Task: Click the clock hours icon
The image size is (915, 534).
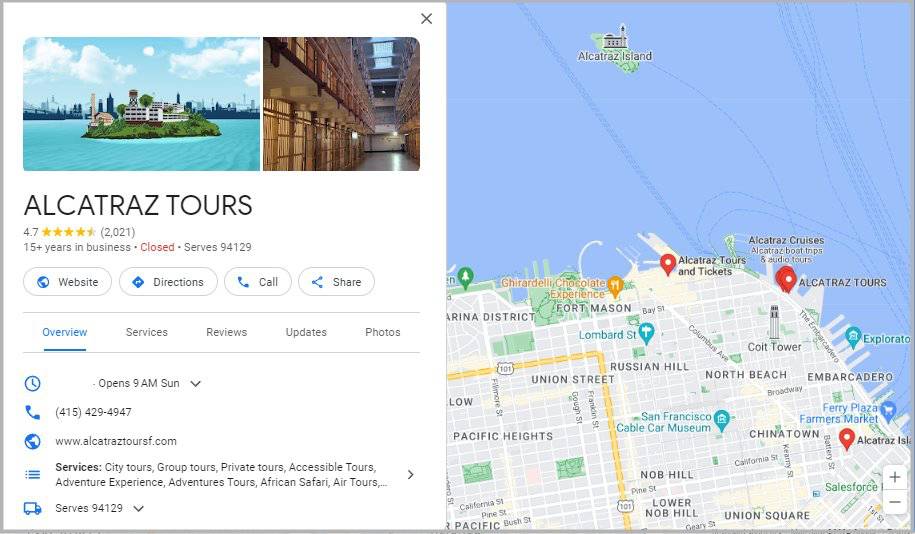Action: click(x=33, y=383)
